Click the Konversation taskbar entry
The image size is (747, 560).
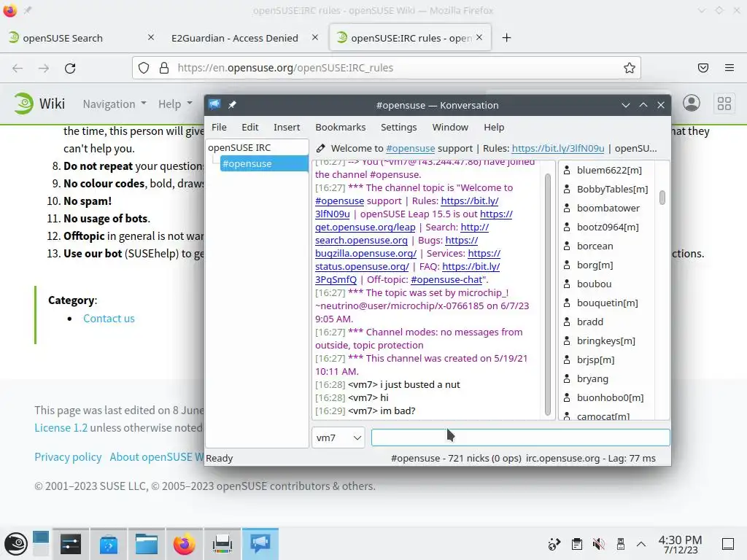(x=260, y=544)
